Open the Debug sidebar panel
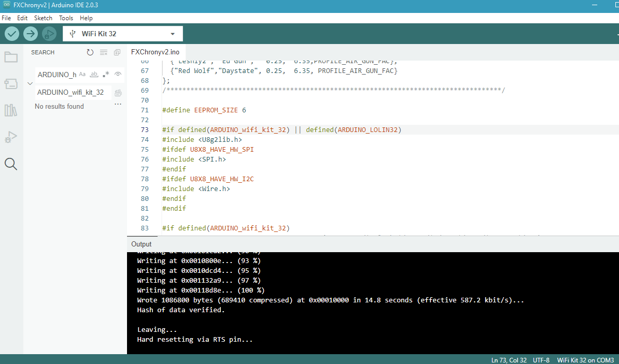This screenshot has width=619, height=364. 11,137
